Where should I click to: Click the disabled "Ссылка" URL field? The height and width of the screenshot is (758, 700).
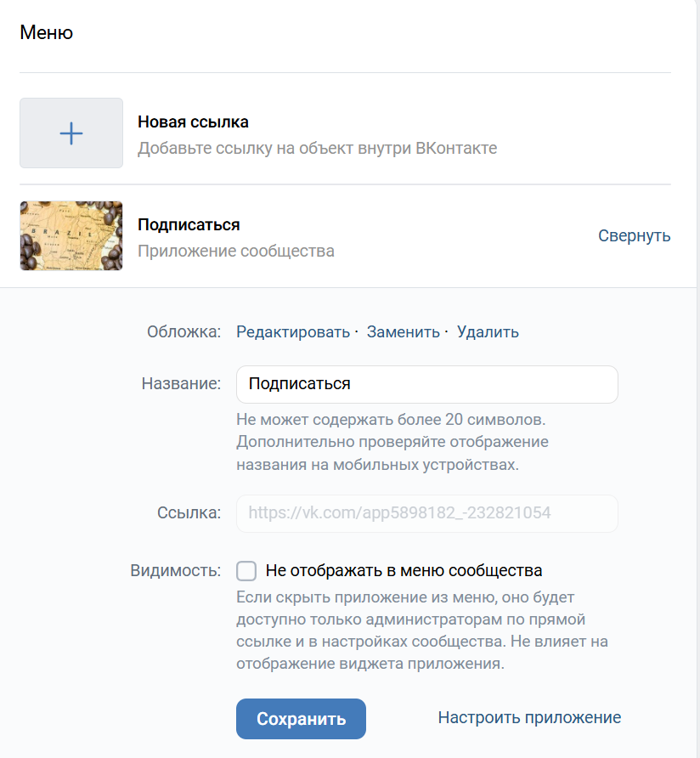click(x=426, y=513)
